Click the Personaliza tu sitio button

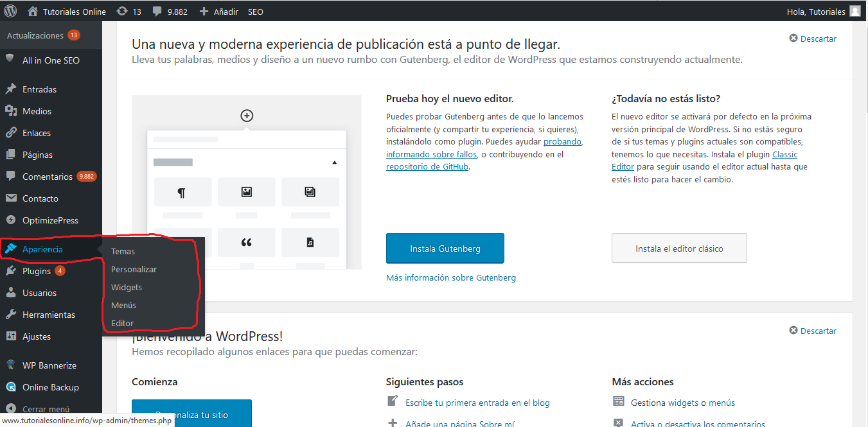tap(191, 414)
